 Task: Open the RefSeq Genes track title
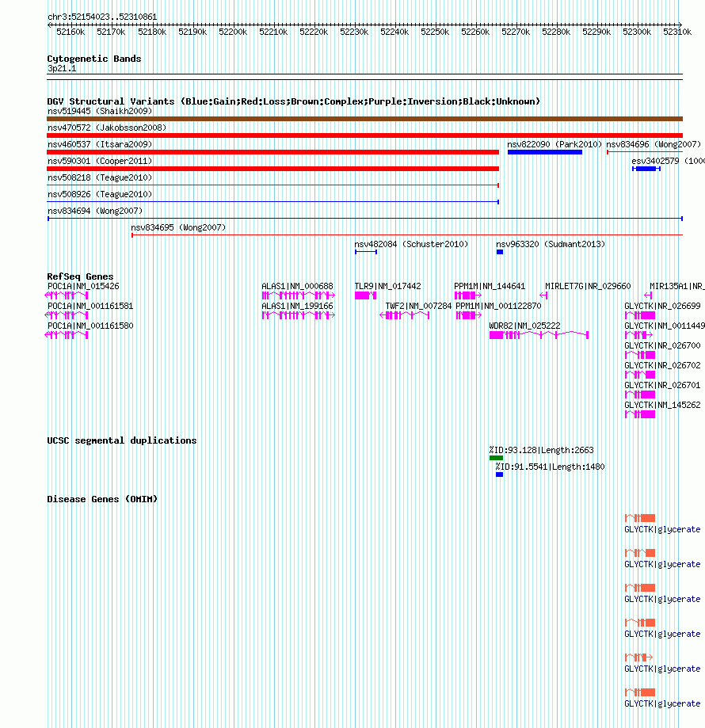pos(80,276)
